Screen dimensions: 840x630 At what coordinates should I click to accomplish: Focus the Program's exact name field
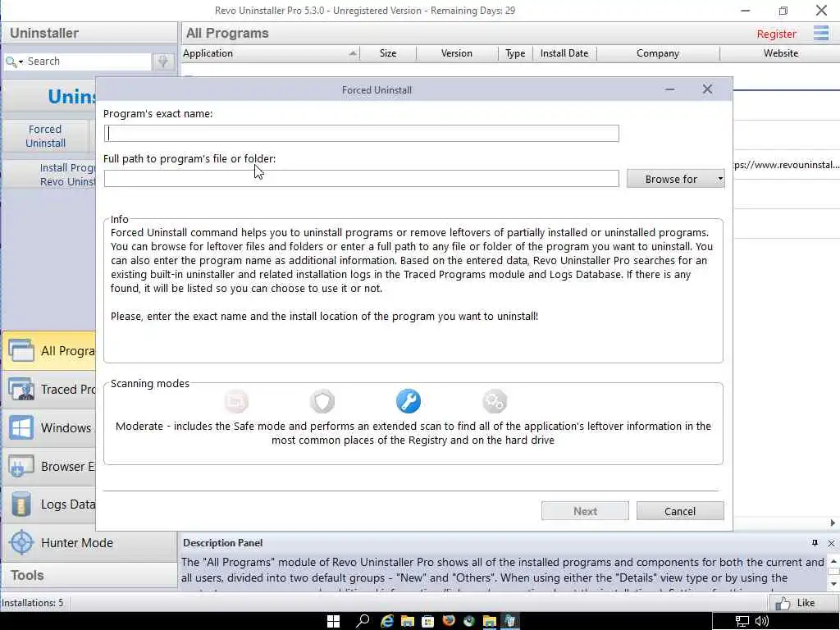[x=362, y=134]
